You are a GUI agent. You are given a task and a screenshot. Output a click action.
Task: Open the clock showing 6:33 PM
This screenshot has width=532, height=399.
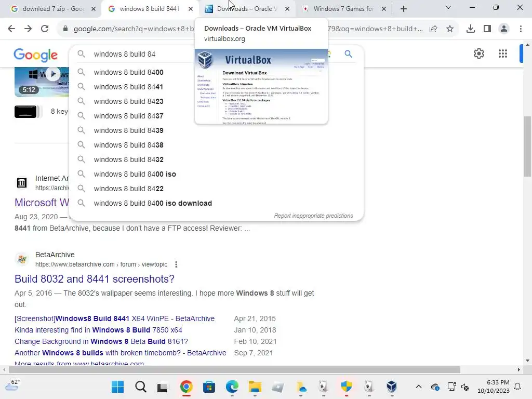(x=494, y=387)
